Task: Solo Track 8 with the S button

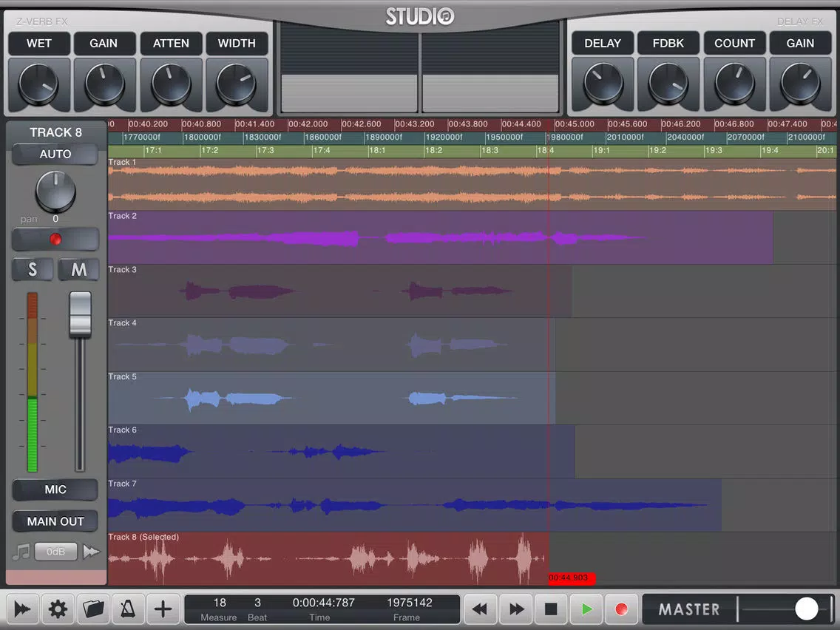Action: (x=33, y=269)
